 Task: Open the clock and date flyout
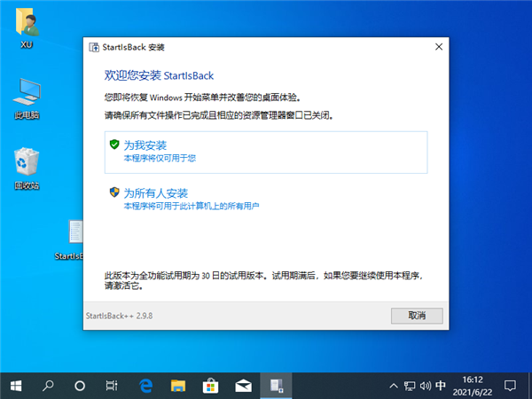tap(473, 386)
